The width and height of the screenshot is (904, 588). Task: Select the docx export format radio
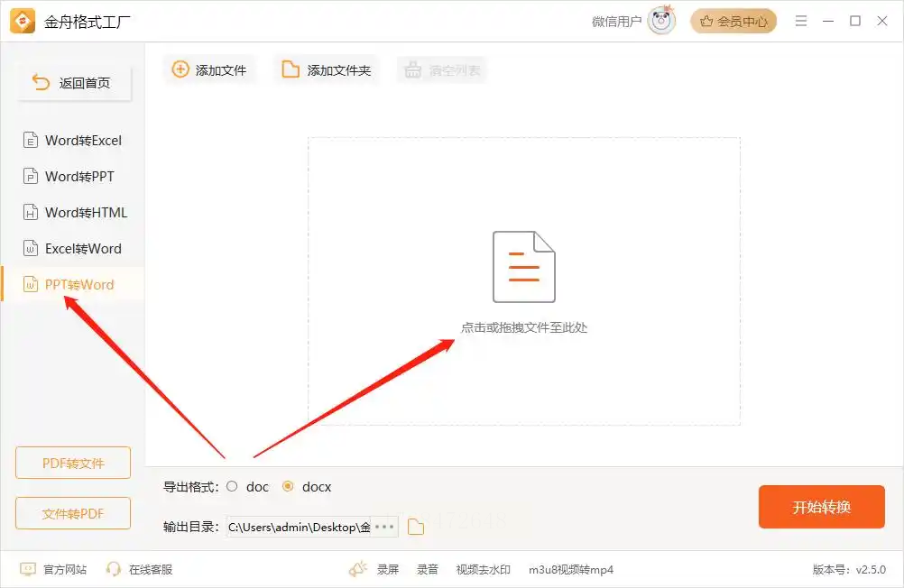click(x=288, y=486)
